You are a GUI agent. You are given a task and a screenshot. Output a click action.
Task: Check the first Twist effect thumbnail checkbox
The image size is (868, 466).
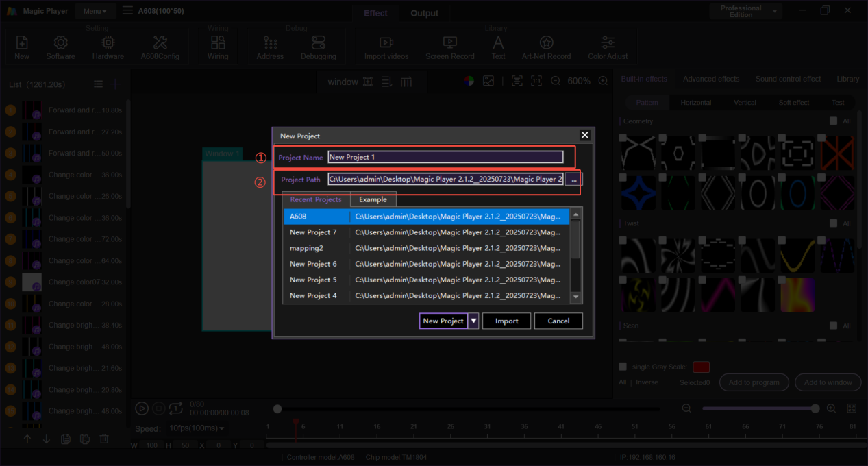623,241
